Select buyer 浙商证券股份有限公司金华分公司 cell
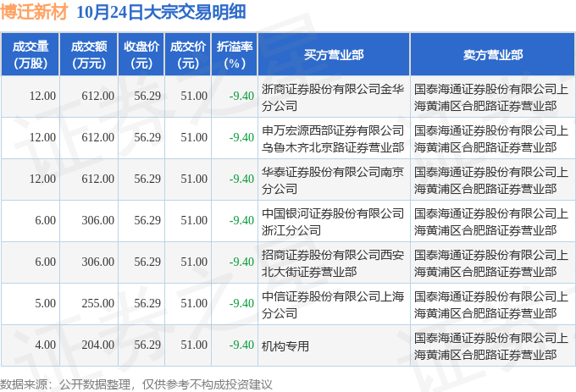 (x=334, y=97)
